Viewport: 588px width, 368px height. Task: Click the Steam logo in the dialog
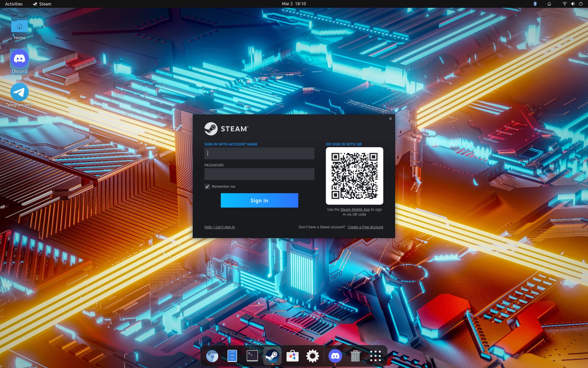point(226,129)
